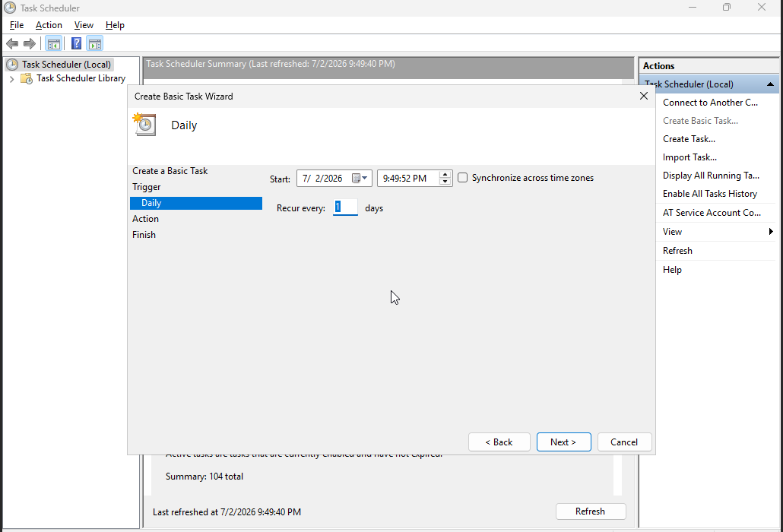Enable Synchronize across time zones checkbox
The height and width of the screenshot is (532, 783).
pos(463,178)
